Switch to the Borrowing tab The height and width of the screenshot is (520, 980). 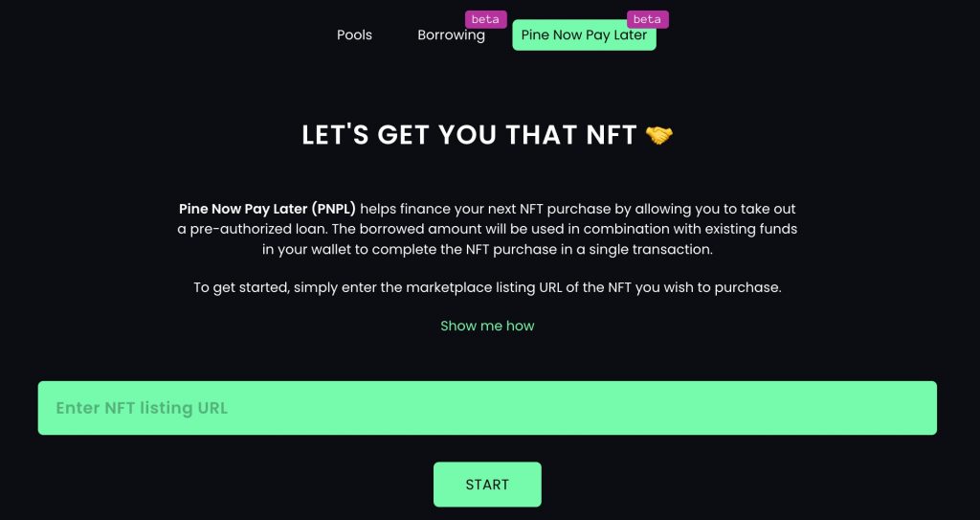click(x=452, y=35)
